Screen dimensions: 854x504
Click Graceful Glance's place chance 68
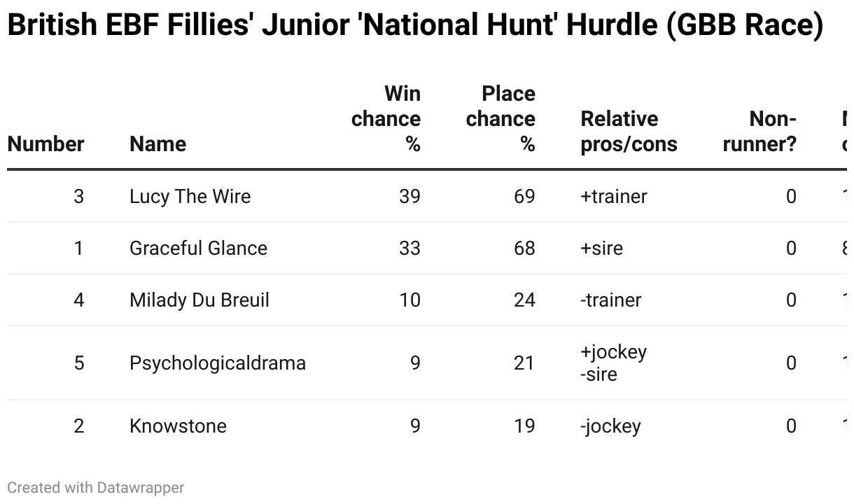click(x=524, y=248)
